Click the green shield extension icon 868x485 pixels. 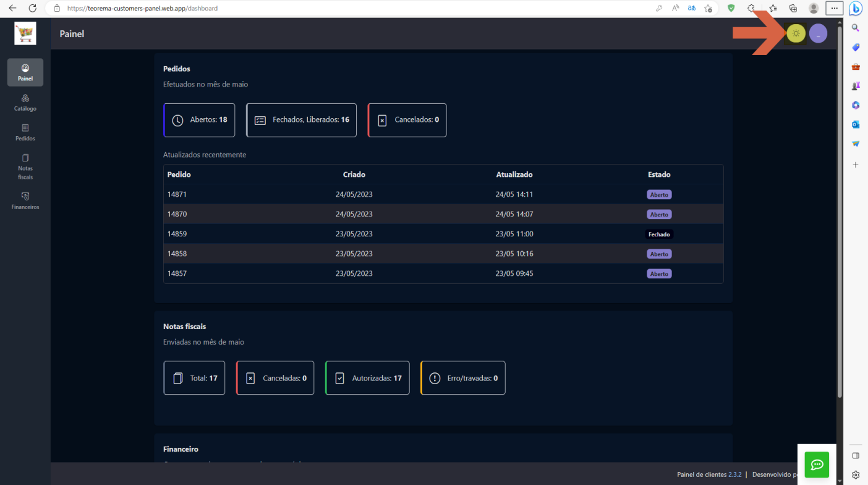pos(732,9)
